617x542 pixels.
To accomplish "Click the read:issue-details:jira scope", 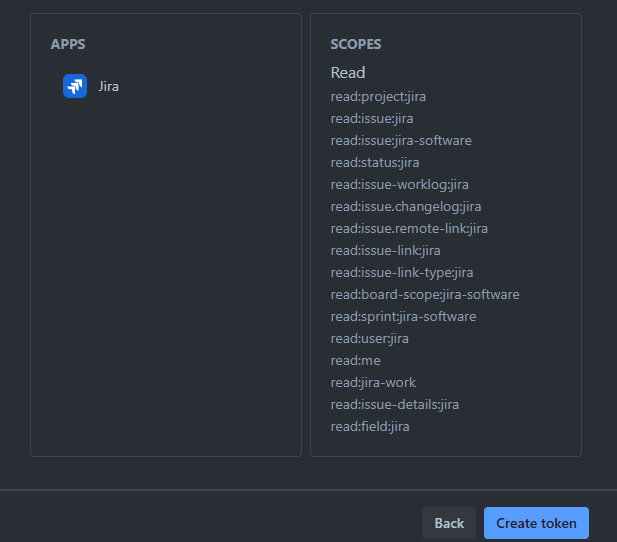I will click(x=395, y=405).
